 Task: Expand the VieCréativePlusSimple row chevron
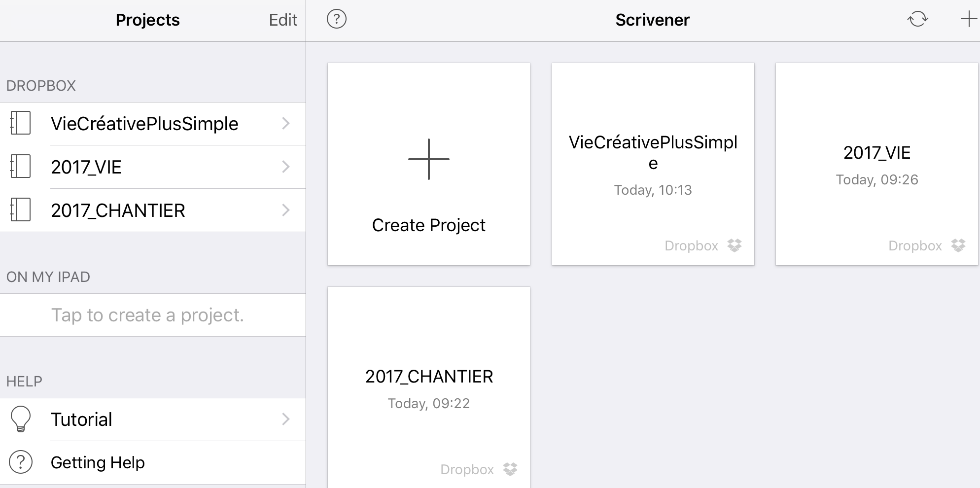click(285, 123)
